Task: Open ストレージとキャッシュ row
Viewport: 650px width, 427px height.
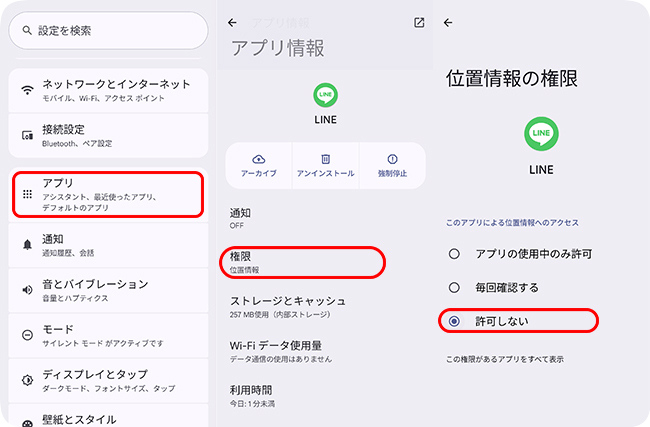Action: tap(325, 307)
